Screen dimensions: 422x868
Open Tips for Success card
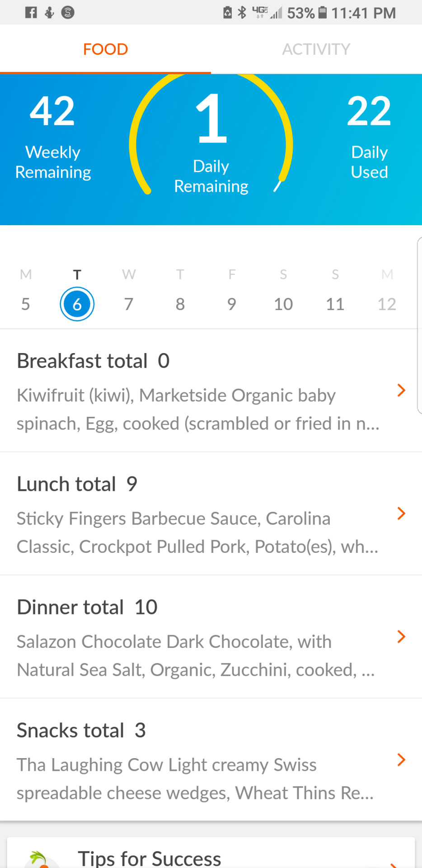click(x=211, y=854)
